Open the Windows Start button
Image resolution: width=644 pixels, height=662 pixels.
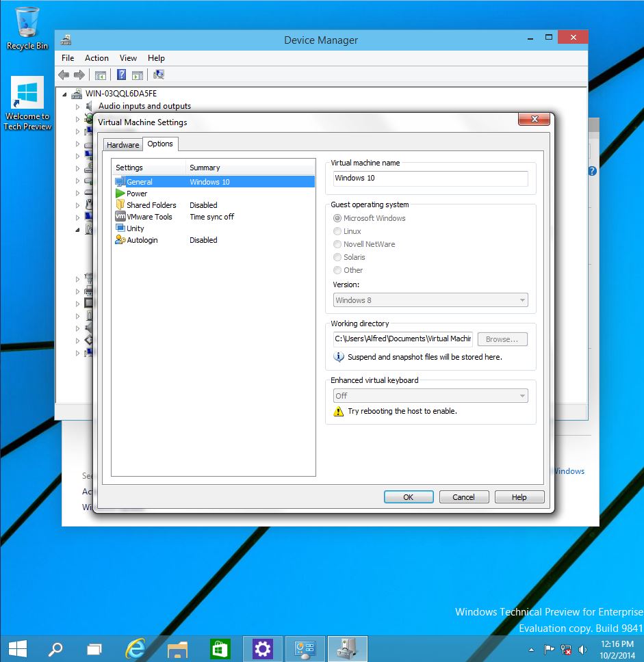tap(17, 649)
